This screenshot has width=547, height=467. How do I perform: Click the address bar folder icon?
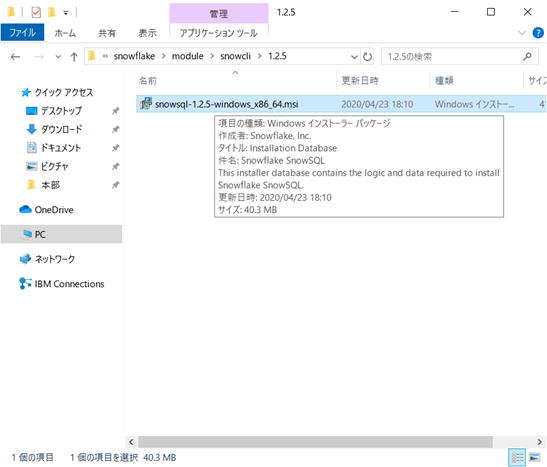[92, 56]
